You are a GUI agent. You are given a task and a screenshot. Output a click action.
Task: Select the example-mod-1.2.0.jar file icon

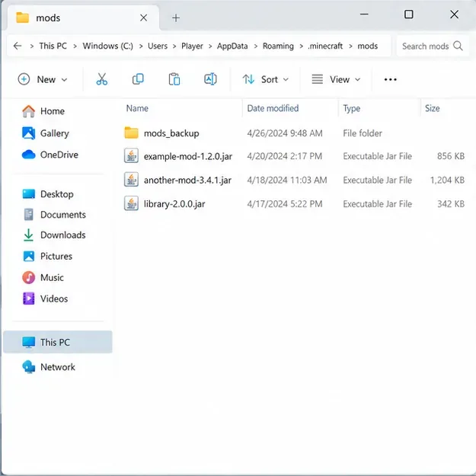[131, 156]
